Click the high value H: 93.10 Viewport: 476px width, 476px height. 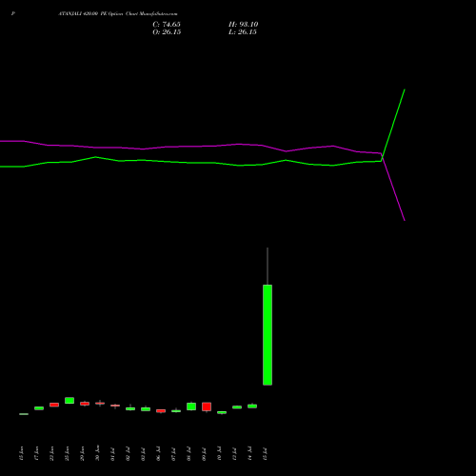click(x=243, y=25)
